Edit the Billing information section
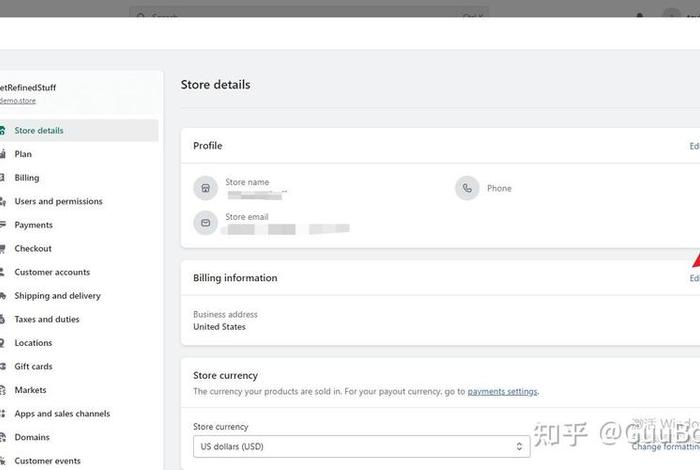 click(695, 278)
